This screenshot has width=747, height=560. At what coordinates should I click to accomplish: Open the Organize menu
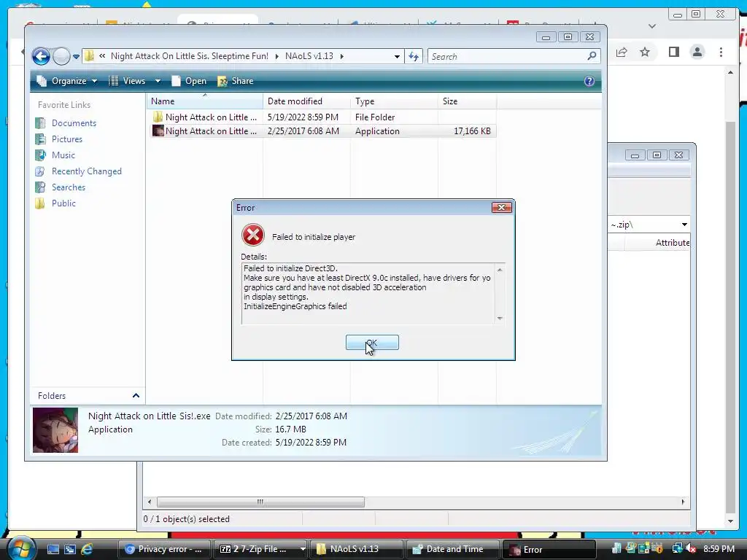(67, 81)
